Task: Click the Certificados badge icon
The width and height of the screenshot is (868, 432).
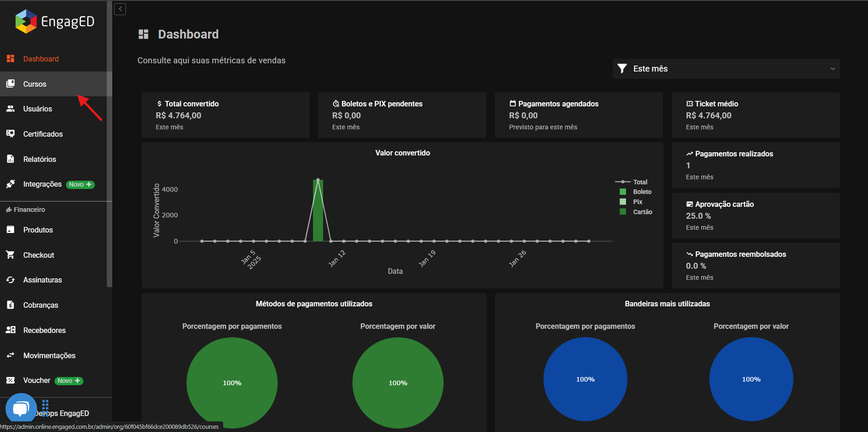Action: 10,134
